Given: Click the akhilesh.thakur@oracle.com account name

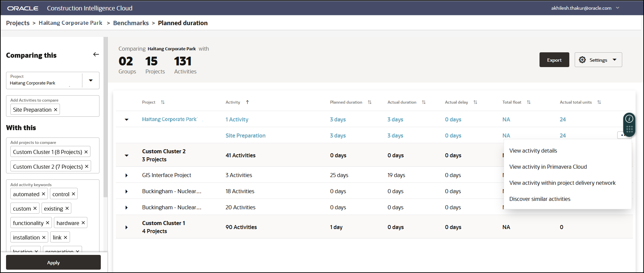Looking at the screenshot, I should tap(581, 8).
